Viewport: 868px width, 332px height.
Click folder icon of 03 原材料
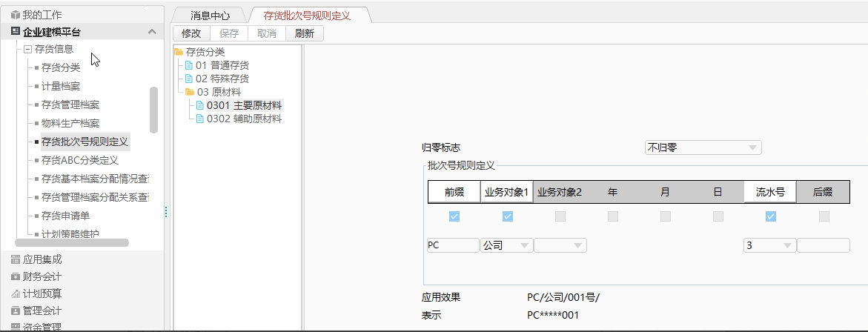coord(189,92)
